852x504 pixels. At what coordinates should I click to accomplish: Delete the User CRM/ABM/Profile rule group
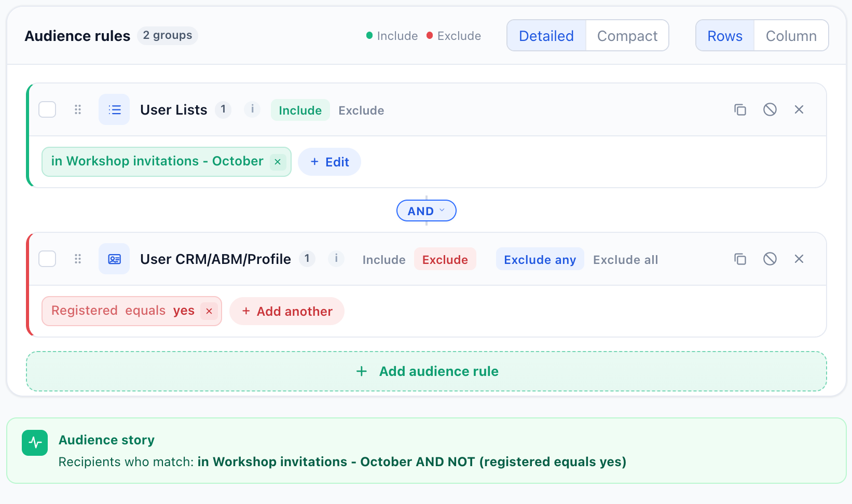click(799, 259)
